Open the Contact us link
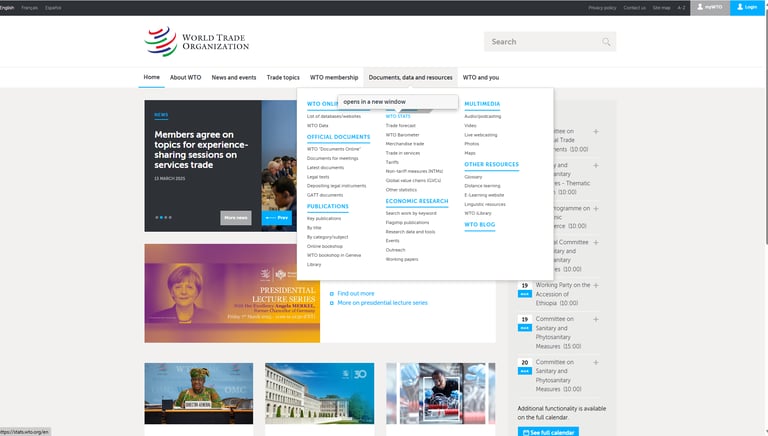The height and width of the screenshot is (436, 768). 634,8
